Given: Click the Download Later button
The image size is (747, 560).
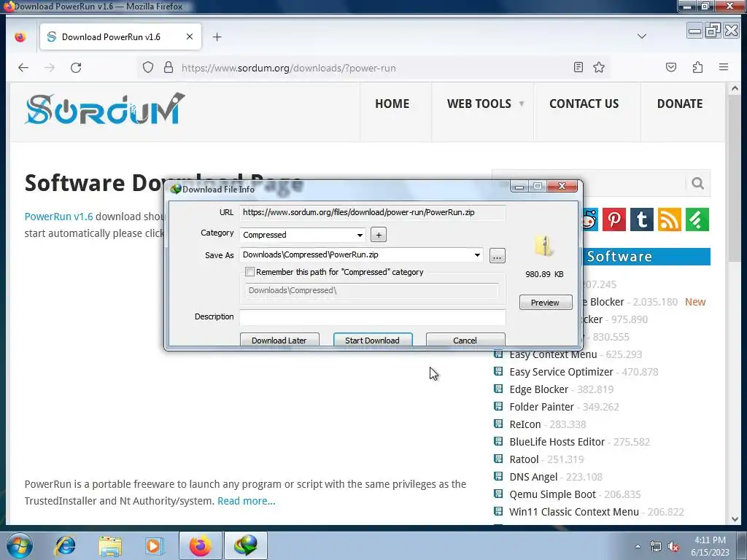Looking at the screenshot, I should (x=279, y=340).
